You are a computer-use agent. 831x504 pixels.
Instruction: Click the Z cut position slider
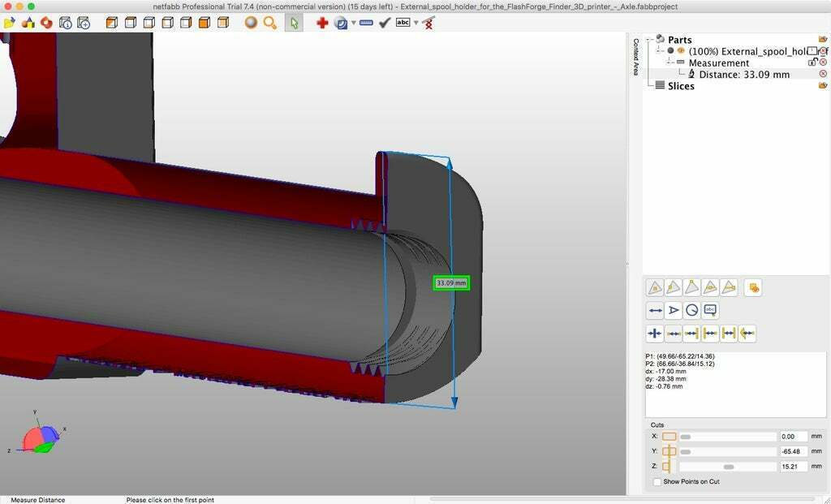728,467
